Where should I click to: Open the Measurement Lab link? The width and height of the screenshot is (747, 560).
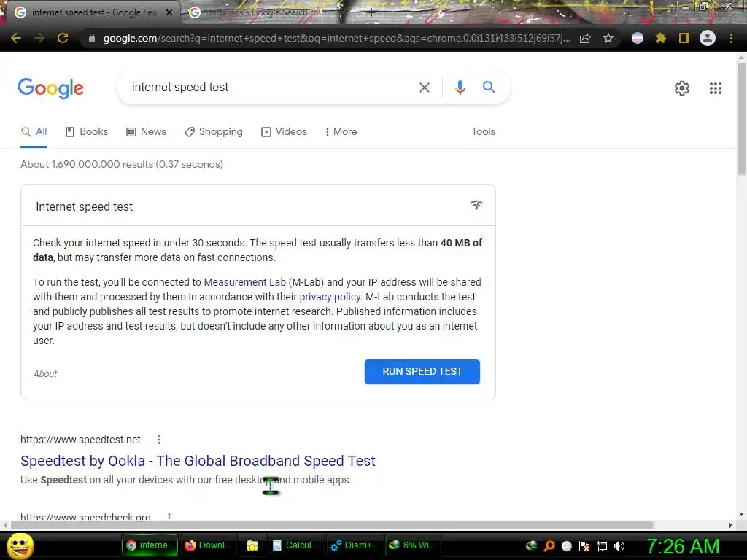245,282
